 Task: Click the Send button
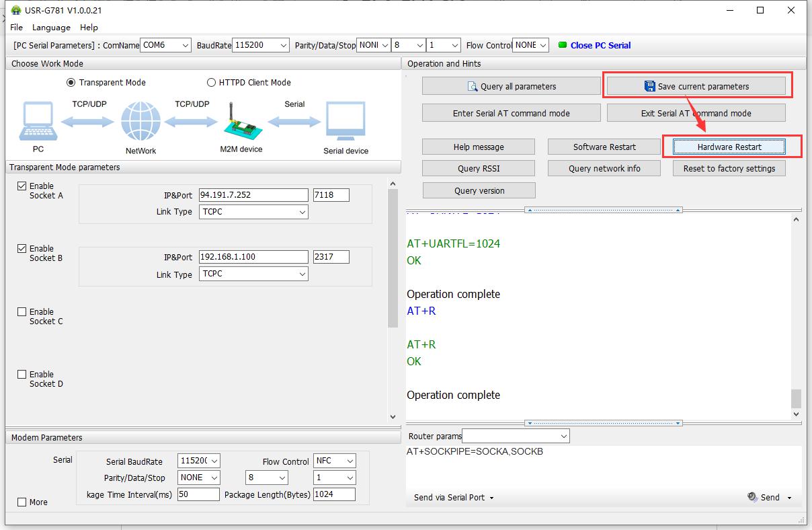pyautogui.click(x=770, y=497)
